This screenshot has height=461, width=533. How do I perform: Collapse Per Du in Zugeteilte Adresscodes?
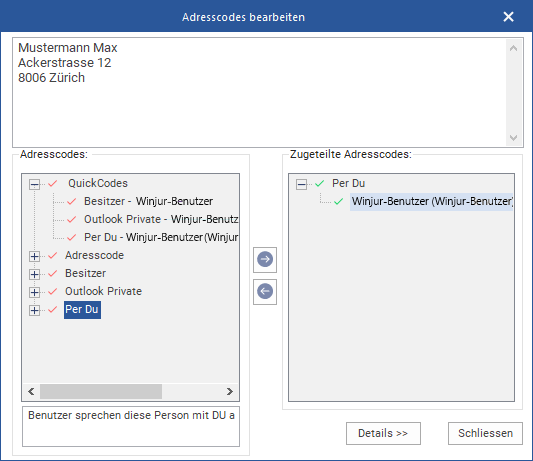pos(302,185)
